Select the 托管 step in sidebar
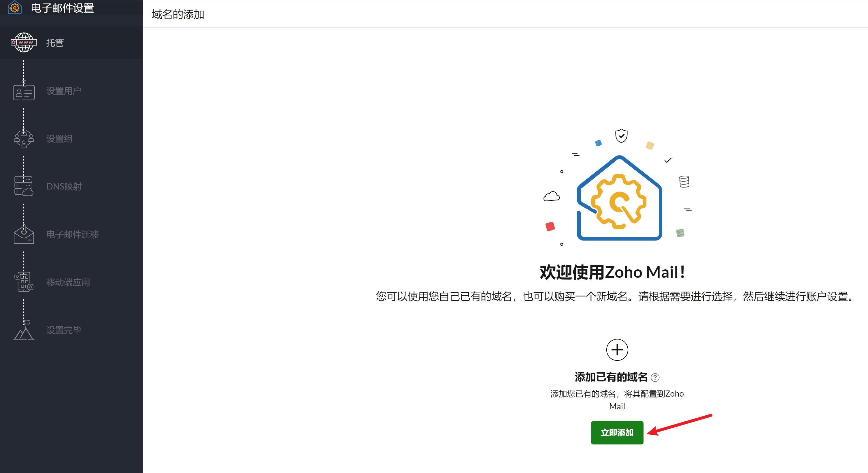 [71, 42]
